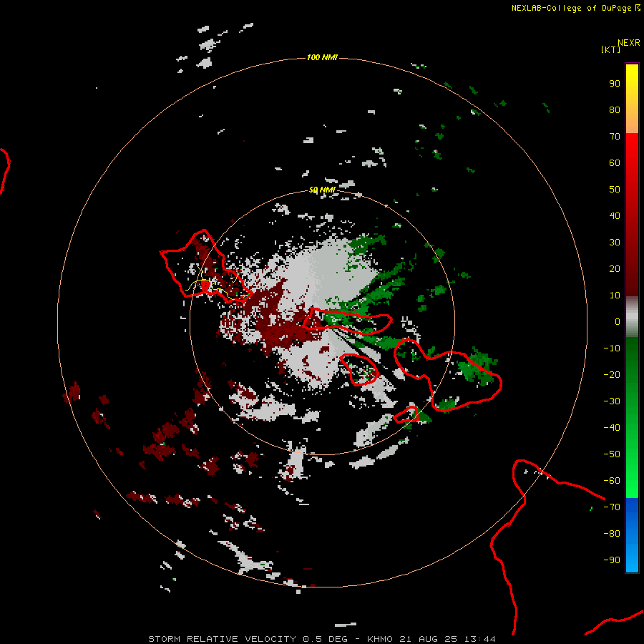Click the -90 knot scale label

point(612,560)
